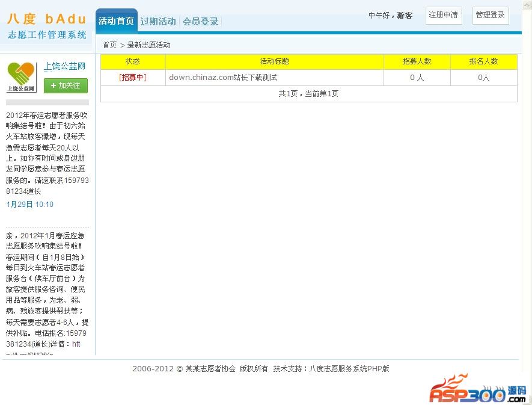Screen dimensions: 532x405
Task: Click 首页 in the breadcrumb
Action: [x=109, y=45]
